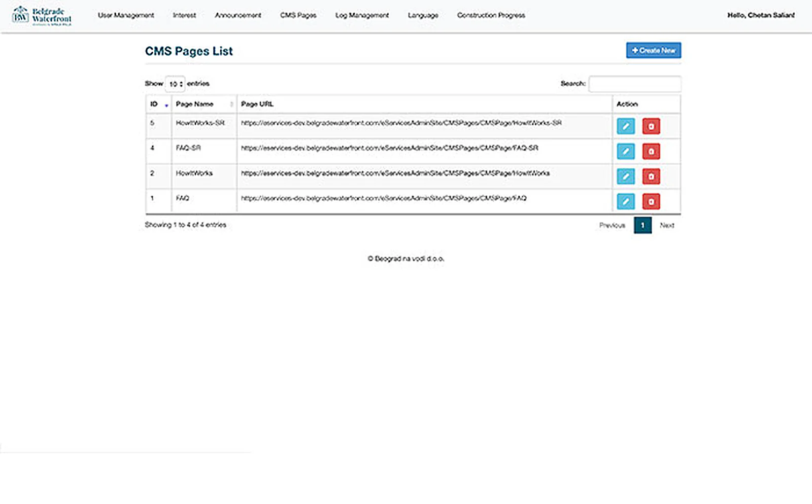Select pagination page 1
The image size is (812, 504).
(642, 225)
